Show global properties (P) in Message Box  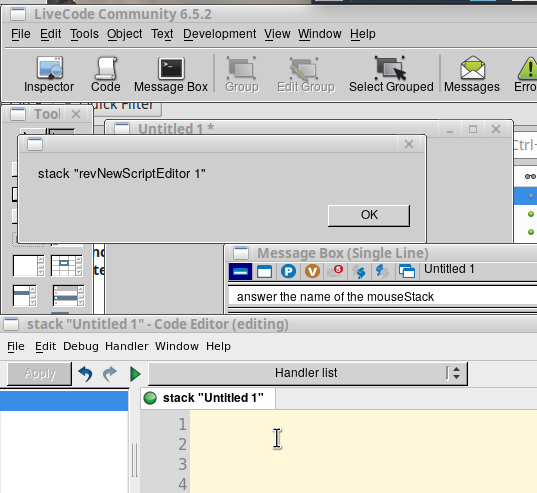pos(288,271)
